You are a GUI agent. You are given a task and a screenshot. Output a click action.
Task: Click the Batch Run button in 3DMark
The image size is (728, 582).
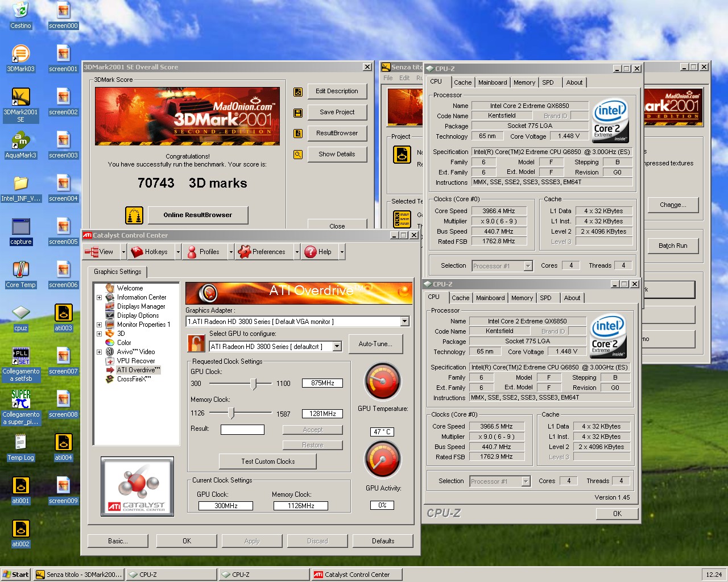[x=673, y=246]
